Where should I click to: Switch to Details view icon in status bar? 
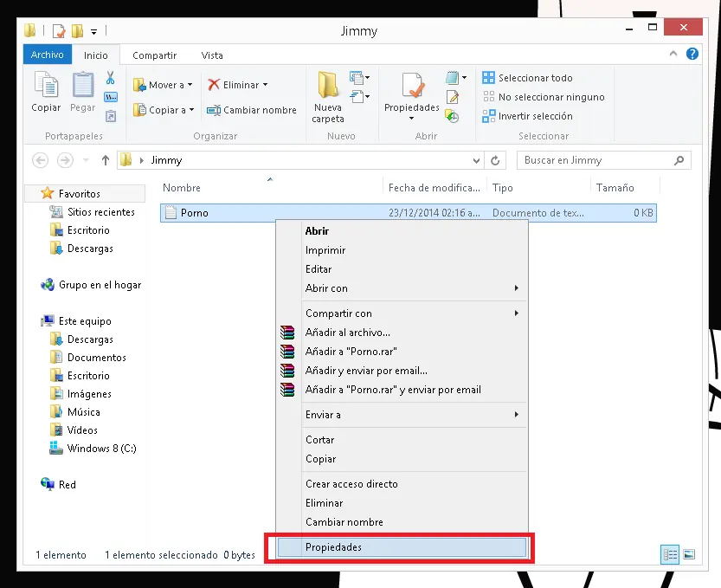pos(670,554)
